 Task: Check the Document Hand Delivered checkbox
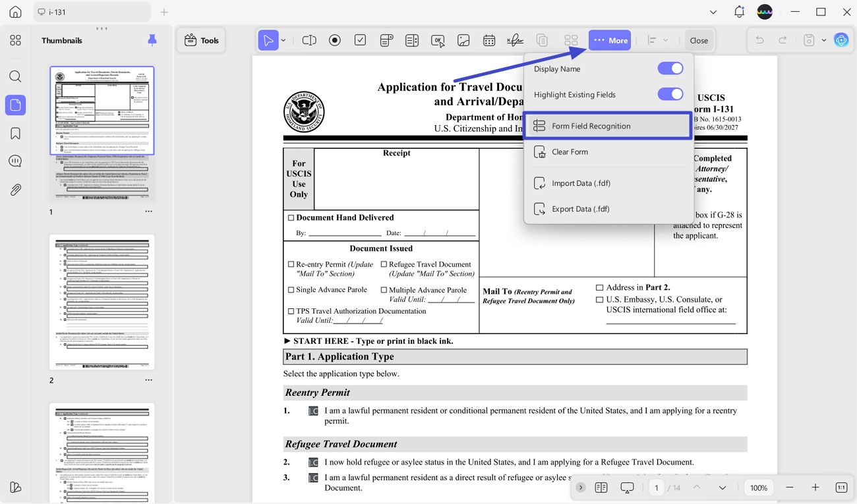[x=291, y=217]
